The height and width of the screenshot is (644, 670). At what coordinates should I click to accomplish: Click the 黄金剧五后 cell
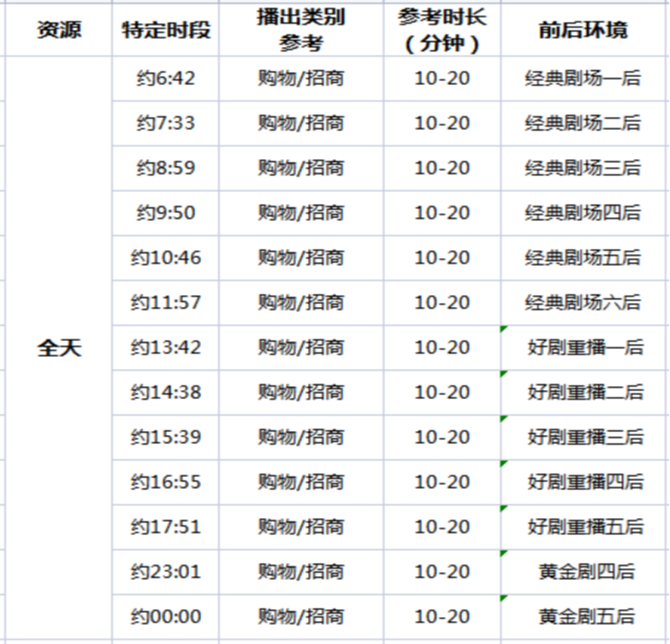pos(583,617)
